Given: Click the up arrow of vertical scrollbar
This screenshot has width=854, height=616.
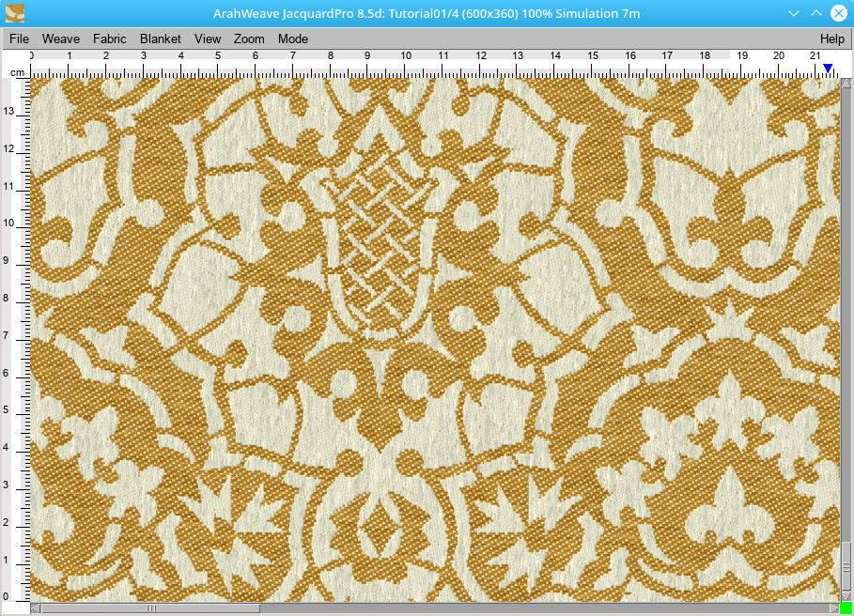Looking at the screenshot, I should (x=846, y=84).
